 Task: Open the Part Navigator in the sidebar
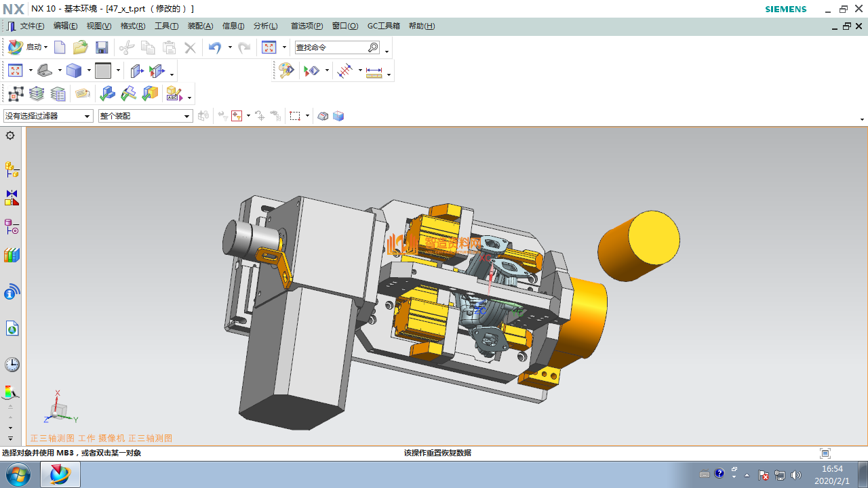click(x=12, y=226)
